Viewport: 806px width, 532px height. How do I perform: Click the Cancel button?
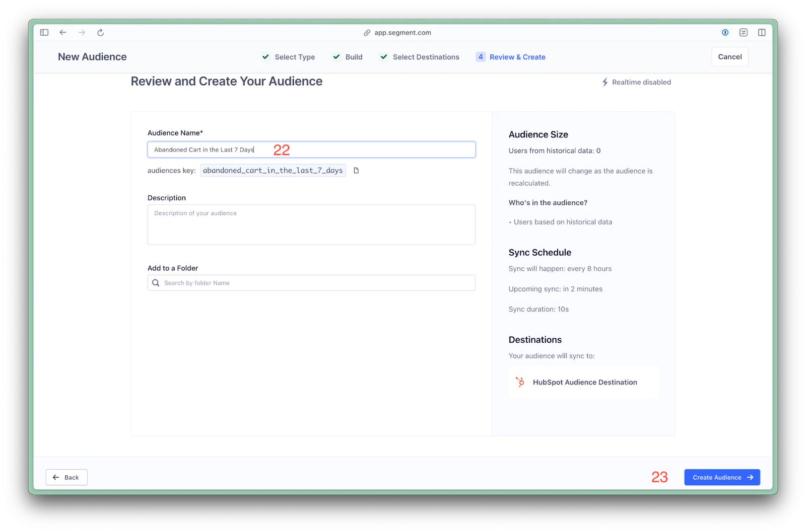[729, 57]
